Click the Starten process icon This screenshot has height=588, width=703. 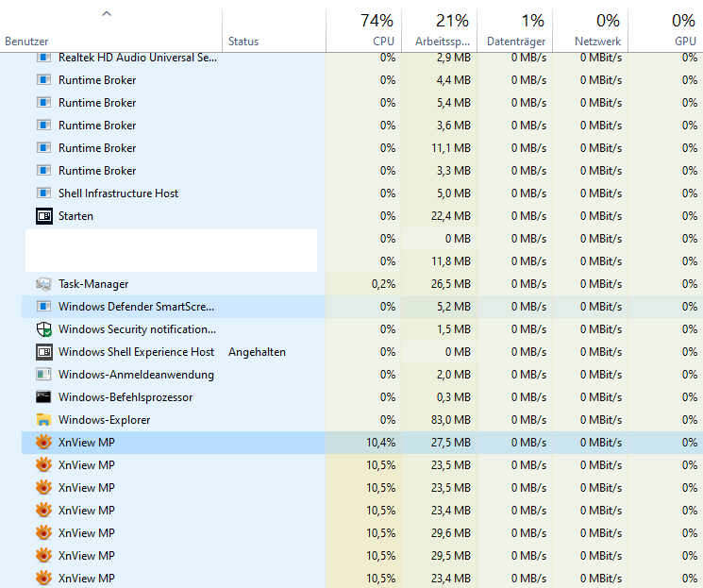(x=44, y=216)
